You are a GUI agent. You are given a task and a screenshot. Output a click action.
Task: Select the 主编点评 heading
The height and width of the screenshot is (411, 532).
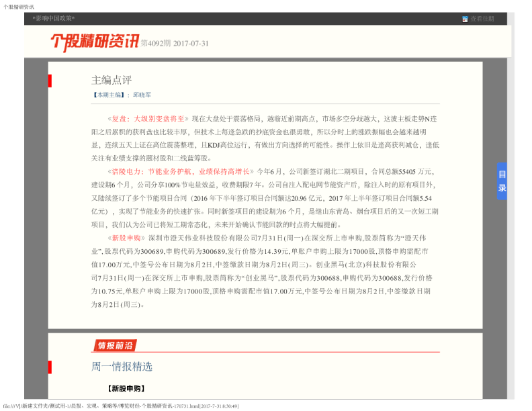112,81
